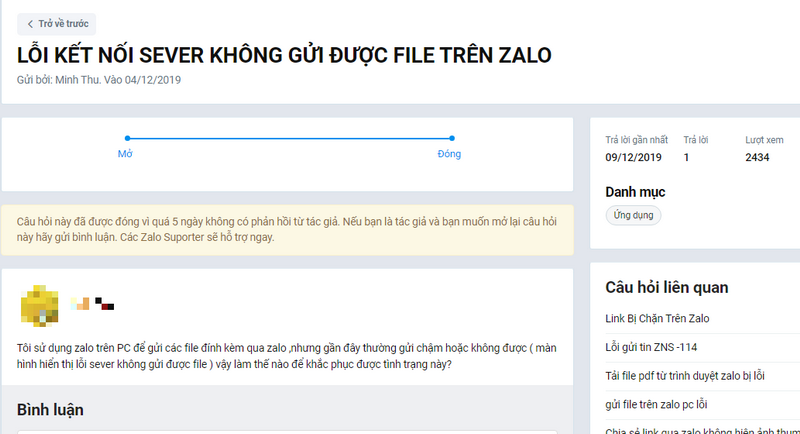Open related question 'Lỗi gửi tin ZNS -114'

tap(651, 347)
